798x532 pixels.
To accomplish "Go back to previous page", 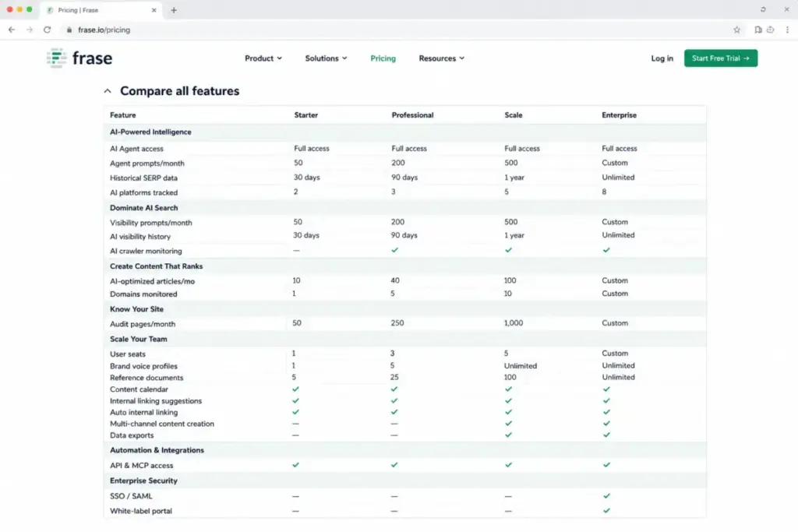I will [12, 30].
